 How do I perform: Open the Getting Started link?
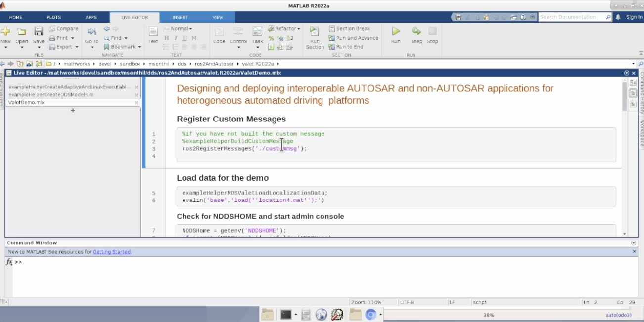point(112,252)
